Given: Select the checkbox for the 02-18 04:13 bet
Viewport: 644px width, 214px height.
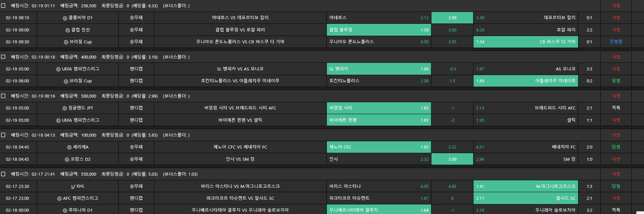Looking at the screenshot, I should click(x=3, y=135).
